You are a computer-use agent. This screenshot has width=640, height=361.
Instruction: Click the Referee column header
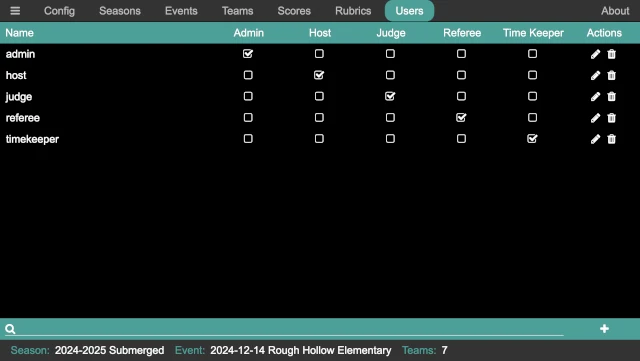pyautogui.click(x=462, y=33)
